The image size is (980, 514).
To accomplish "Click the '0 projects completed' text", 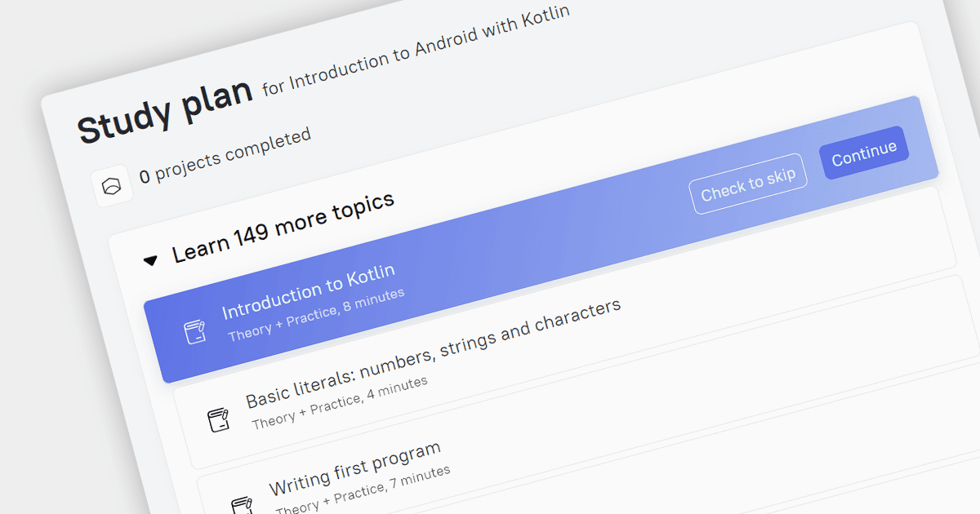I will point(225,154).
